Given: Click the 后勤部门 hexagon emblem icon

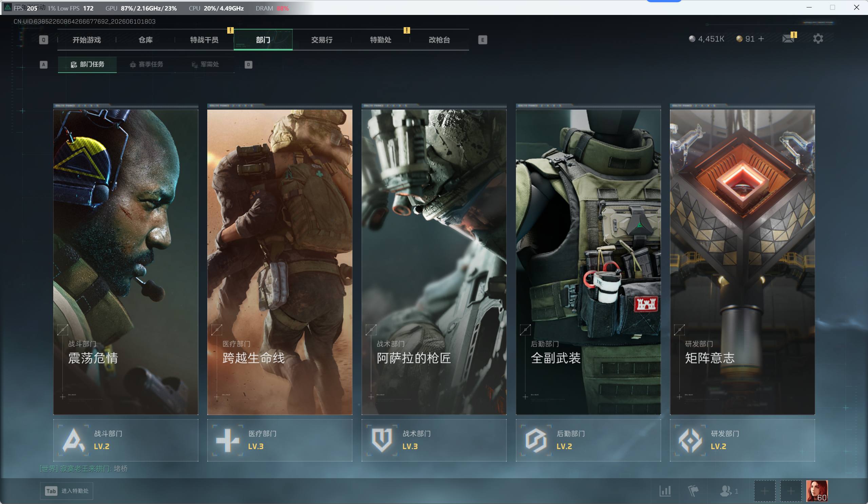Looking at the screenshot, I should [x=536, y=440].
